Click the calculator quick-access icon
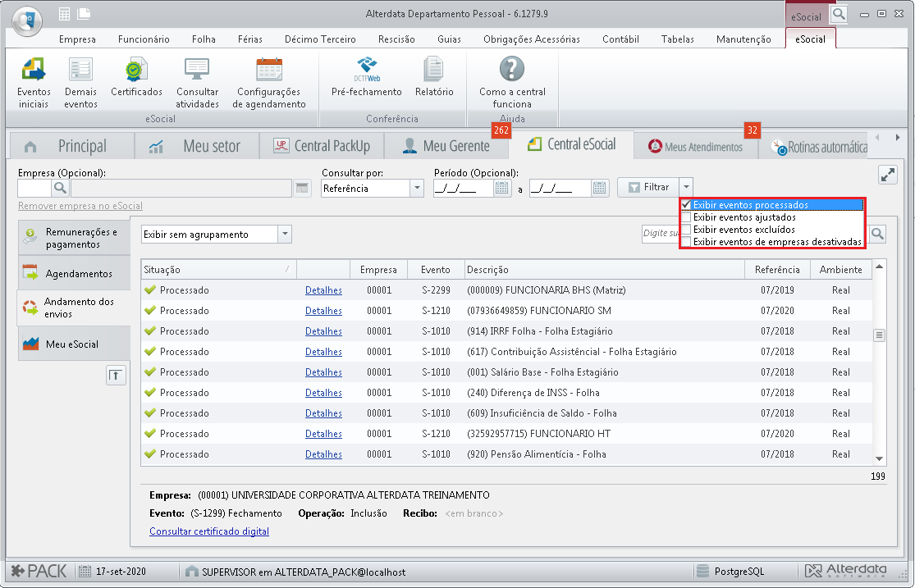Screen dimensions: 915x588 (64, 14)
